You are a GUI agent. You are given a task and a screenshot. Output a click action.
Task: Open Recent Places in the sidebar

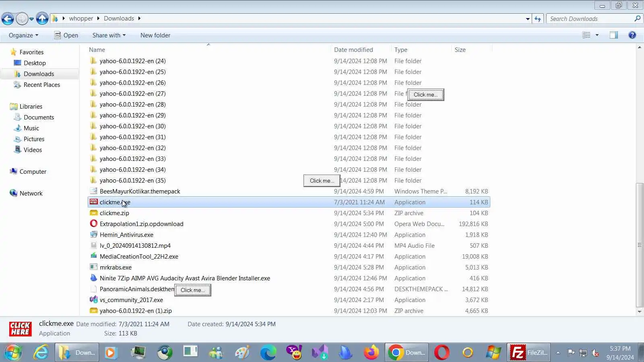point(41,84)
